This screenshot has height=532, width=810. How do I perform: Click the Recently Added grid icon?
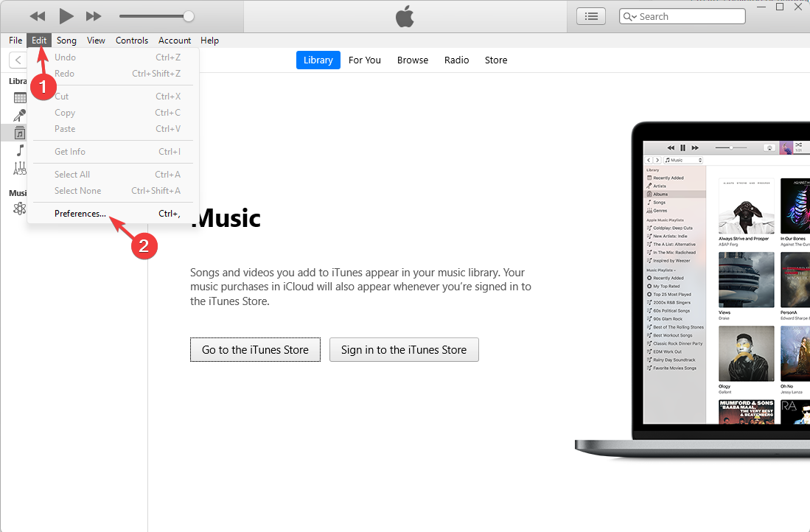[20, 98]
